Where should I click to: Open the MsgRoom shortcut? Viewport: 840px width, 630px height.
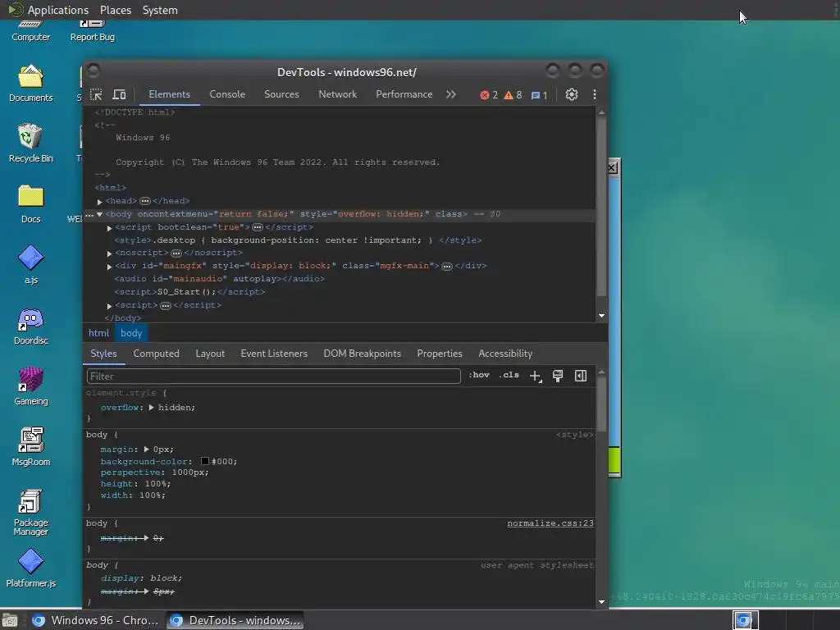30,447
